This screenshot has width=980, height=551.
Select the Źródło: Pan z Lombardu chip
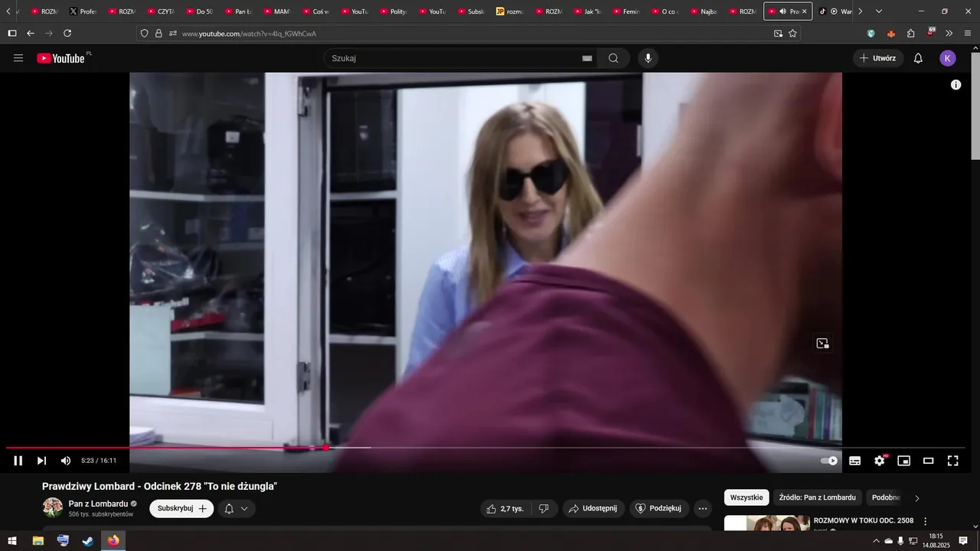click(818, 497)
